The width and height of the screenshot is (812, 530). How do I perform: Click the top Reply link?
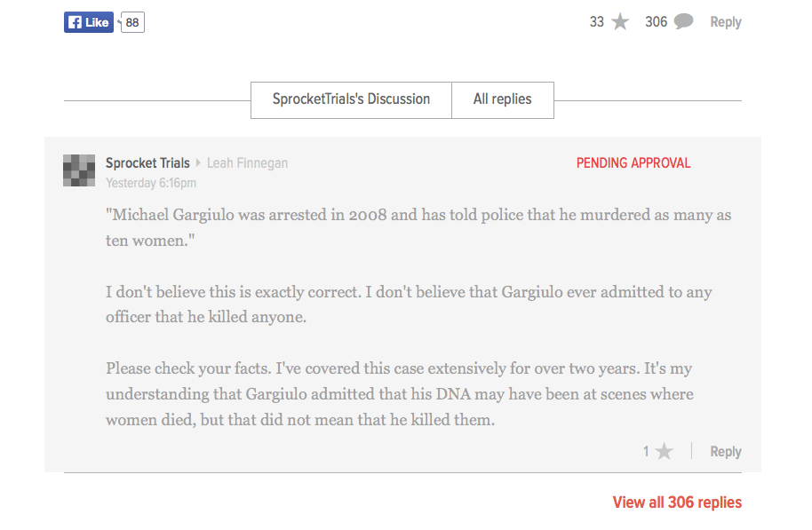[x=726, y=22]
